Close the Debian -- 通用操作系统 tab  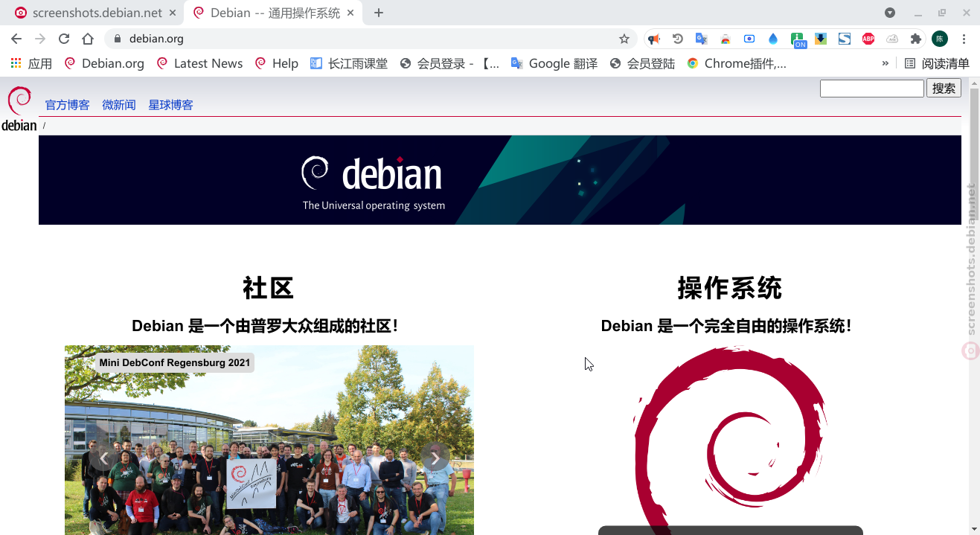tap(351, 13)
